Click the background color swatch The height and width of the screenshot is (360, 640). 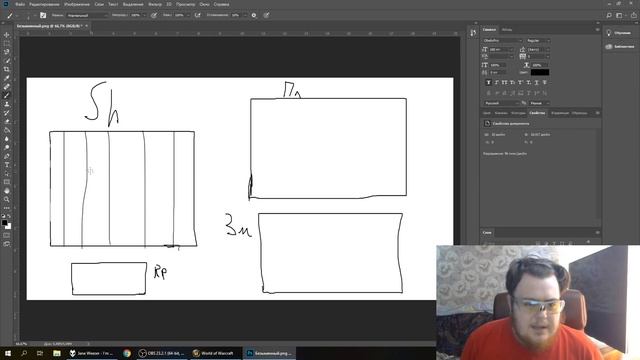[x=8, y=226]
